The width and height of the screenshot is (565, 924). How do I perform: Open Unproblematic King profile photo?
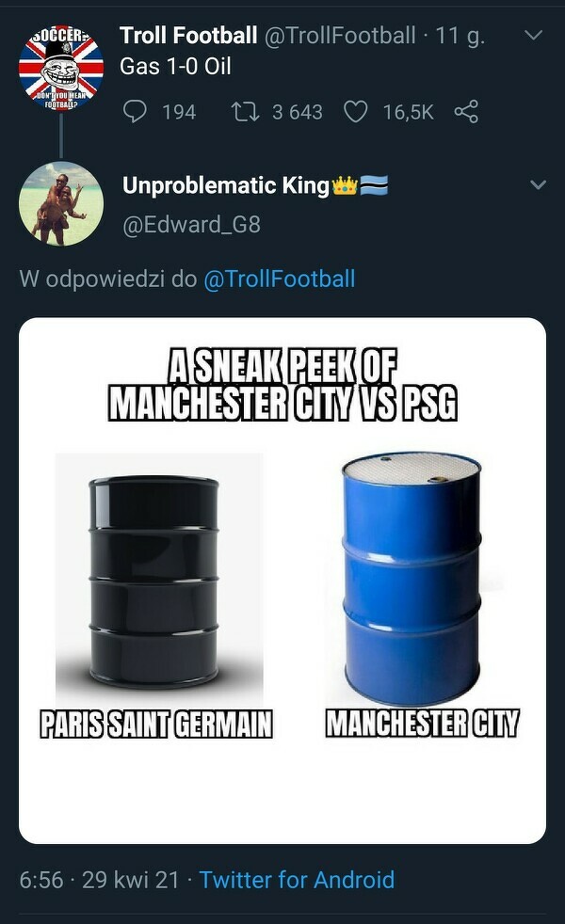tap(61, 203)
